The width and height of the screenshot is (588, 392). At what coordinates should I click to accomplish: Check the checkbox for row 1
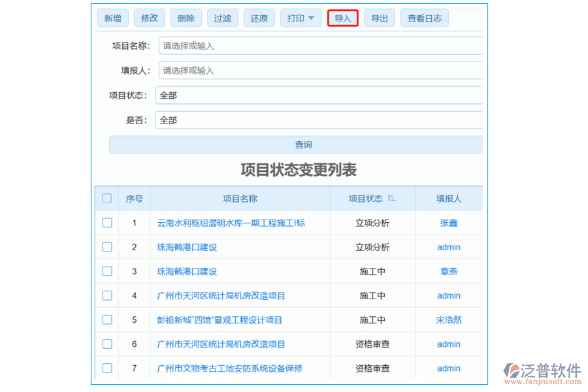(x=106, y=222)
